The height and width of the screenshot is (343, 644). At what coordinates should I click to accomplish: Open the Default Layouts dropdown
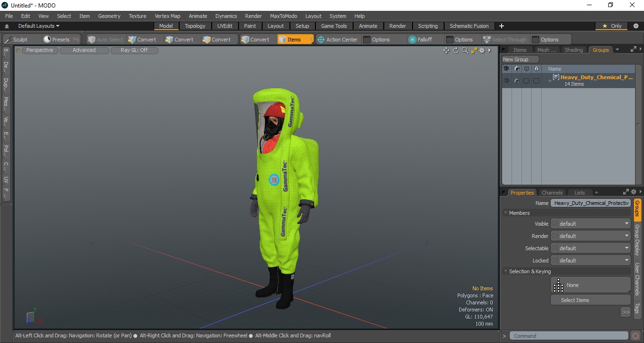point(39,26)
